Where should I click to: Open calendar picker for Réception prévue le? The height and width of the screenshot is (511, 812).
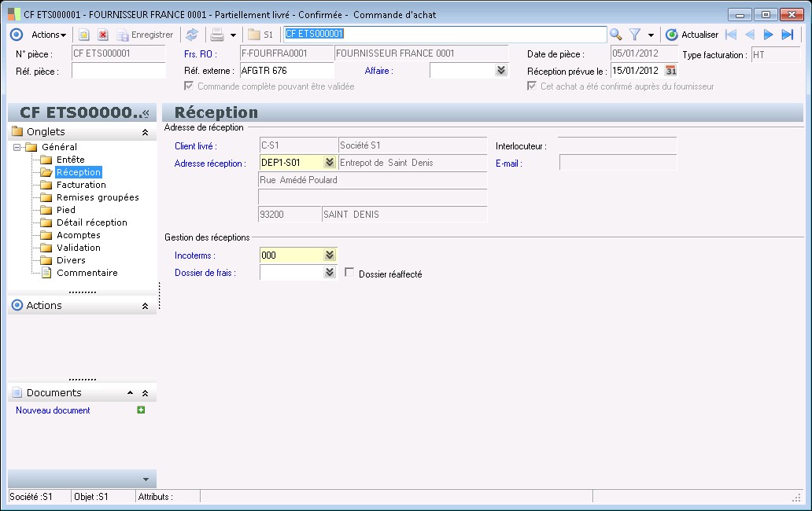coord(671,71)
